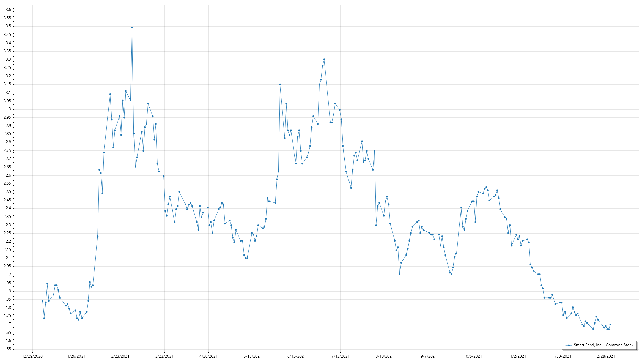The width and height of the screenshot is (644, 362).
Task: Click the peak data point near 3.3
Action: tap(324, 59)
